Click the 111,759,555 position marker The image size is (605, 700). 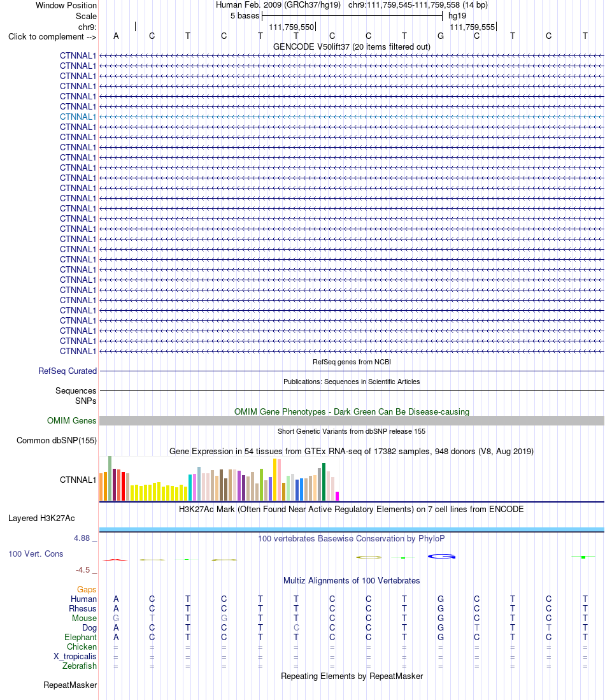[x=473, y=27]
